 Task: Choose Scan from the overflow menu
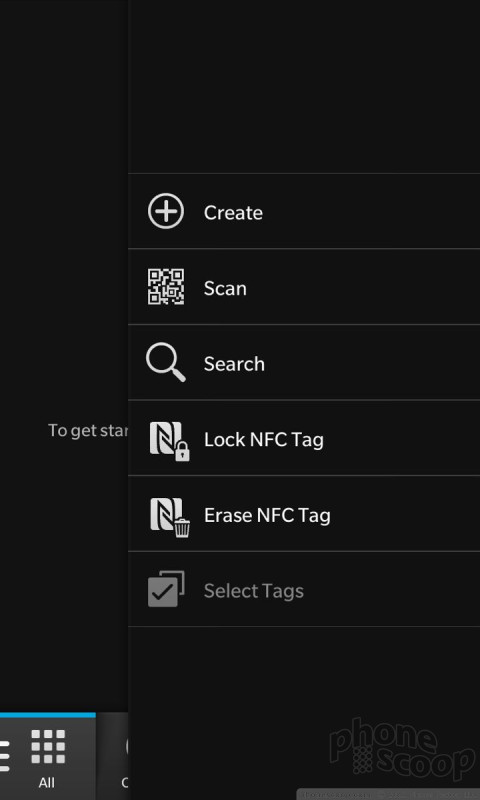point(304,287)
